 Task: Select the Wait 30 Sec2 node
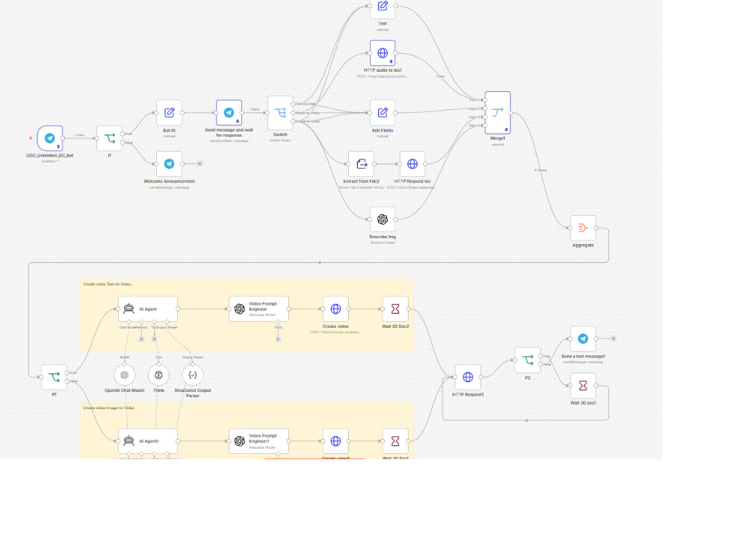point(395,308)
